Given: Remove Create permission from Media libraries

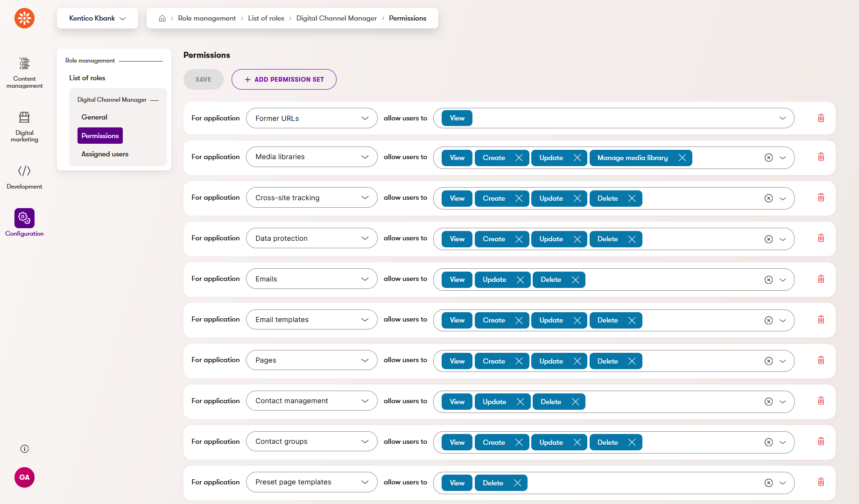Looking at the screenshot, I should click(519, 158).
